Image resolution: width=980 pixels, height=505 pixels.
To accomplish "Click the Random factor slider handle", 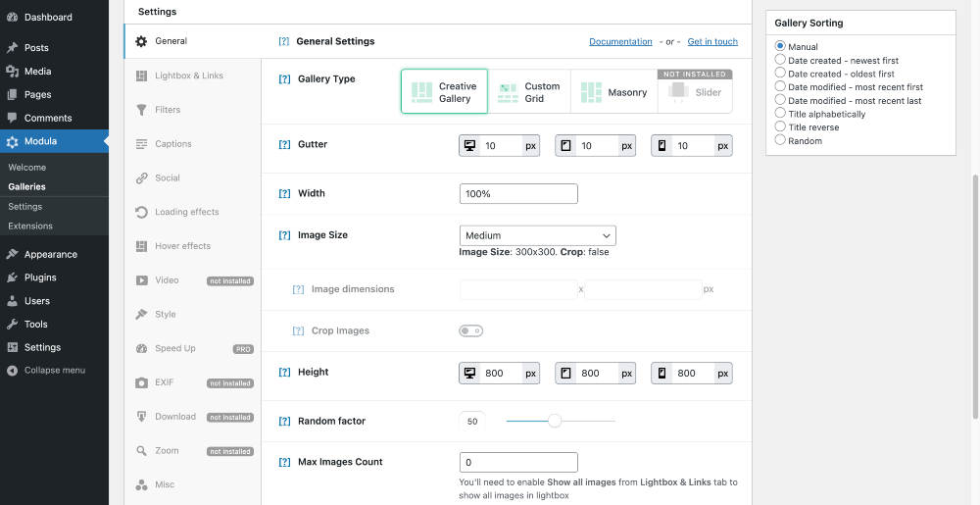I will tap(555, 421).
